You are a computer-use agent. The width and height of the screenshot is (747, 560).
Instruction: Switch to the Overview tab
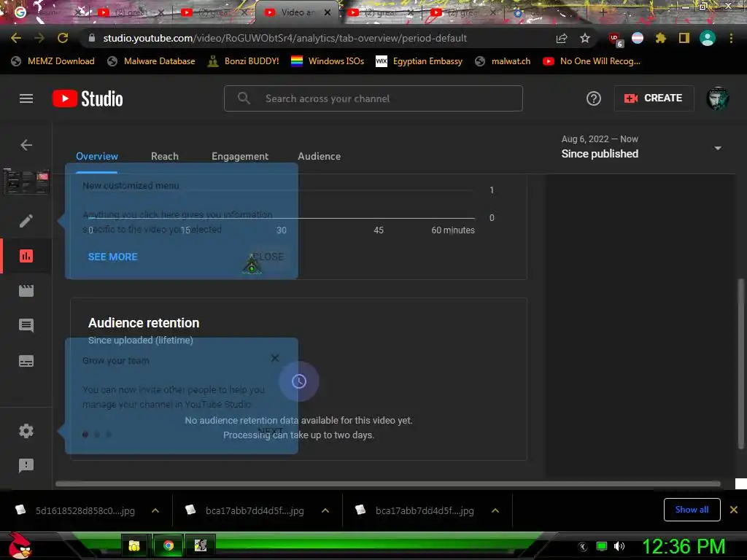[97, 156]
